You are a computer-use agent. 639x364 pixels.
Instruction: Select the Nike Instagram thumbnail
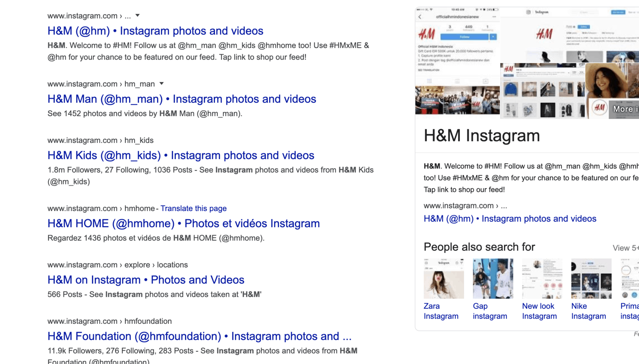[x=591, y=279]
